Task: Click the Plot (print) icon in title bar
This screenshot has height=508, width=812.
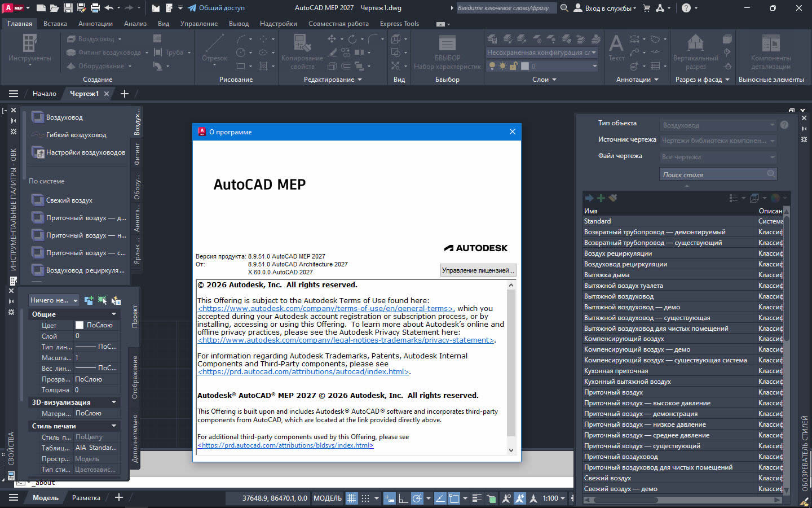Action: click(x=95, y=8)
